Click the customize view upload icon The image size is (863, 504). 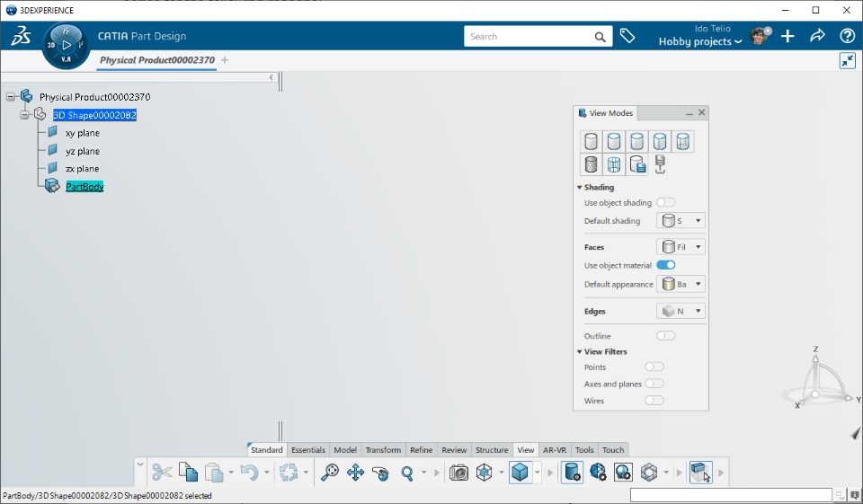coord(660,164)
